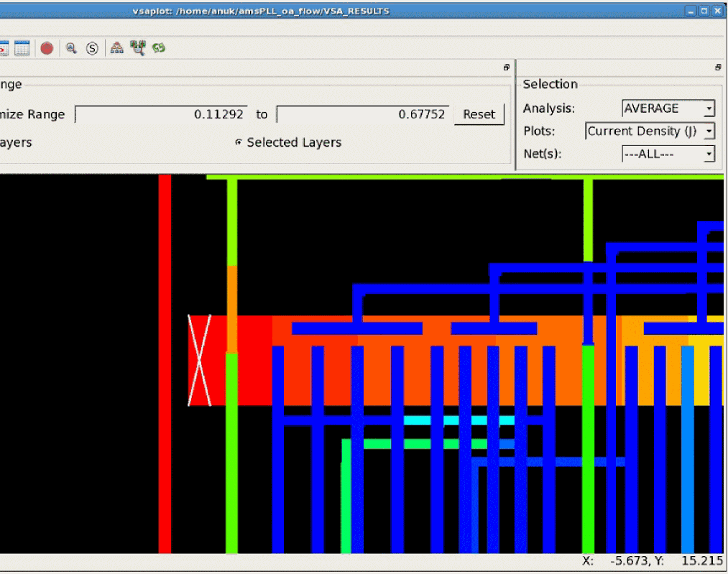Select the Selected Layers radio button
Screen dimensions: 728x574
pos(239,142)
